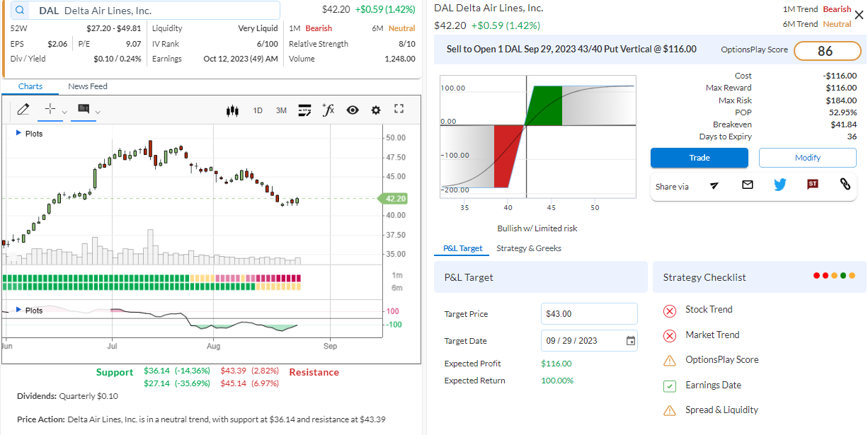Expand chart to fullscreen

tap(399, 109)
